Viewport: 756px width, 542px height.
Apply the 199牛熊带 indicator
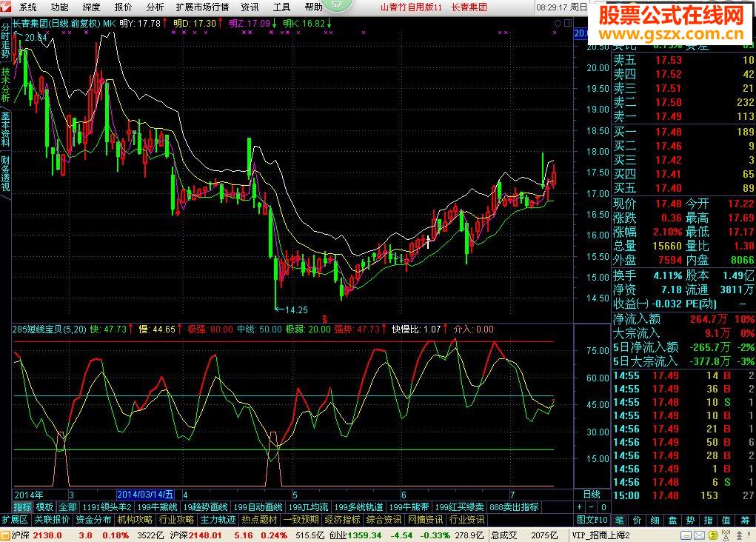click(409, 507)
